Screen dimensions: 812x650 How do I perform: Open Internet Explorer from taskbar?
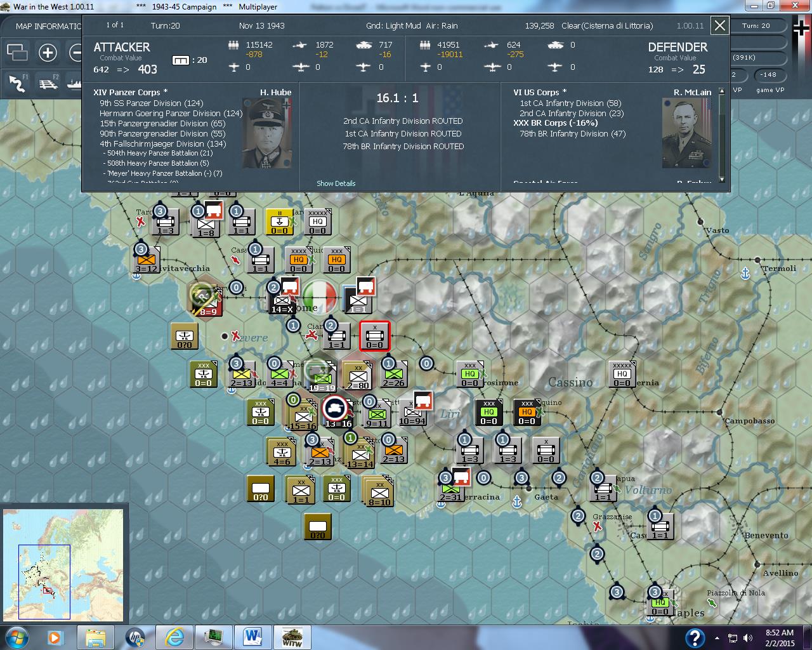click(x=174, y=637)
